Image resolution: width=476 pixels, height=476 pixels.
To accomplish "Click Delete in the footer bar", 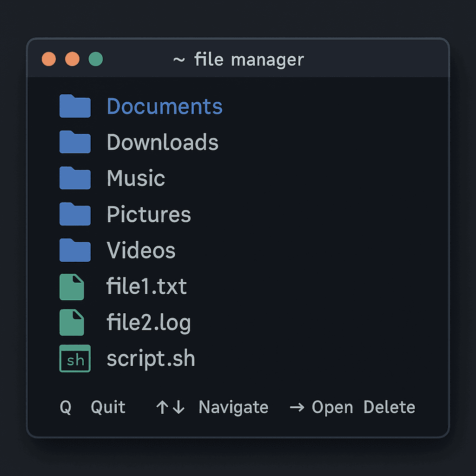I will tap(389, 407).
